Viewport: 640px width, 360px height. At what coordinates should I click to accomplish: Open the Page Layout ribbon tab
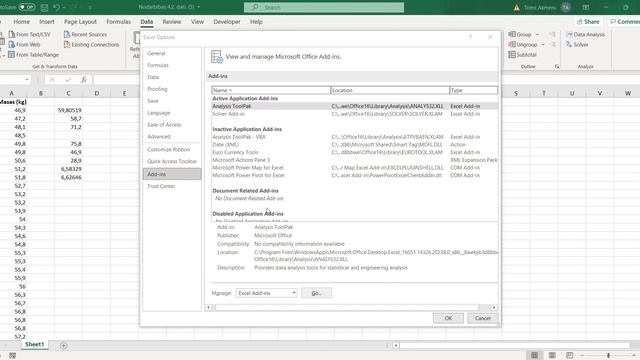(x=80, y=22)
